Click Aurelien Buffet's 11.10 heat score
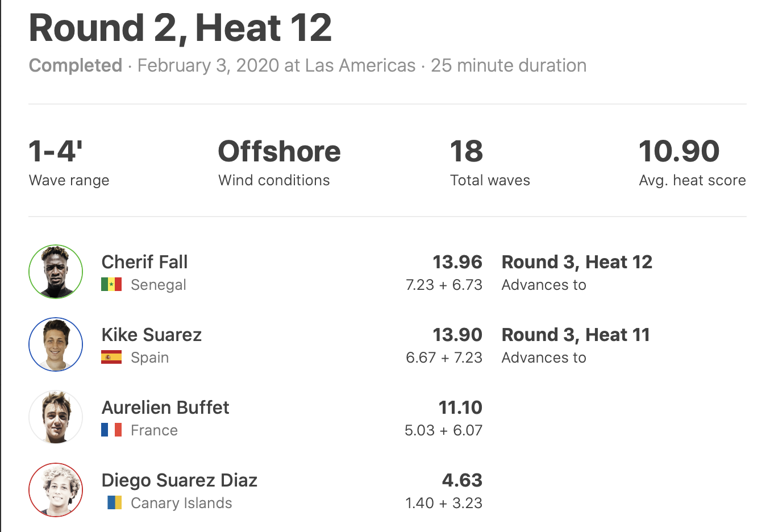 coord(460,408)
